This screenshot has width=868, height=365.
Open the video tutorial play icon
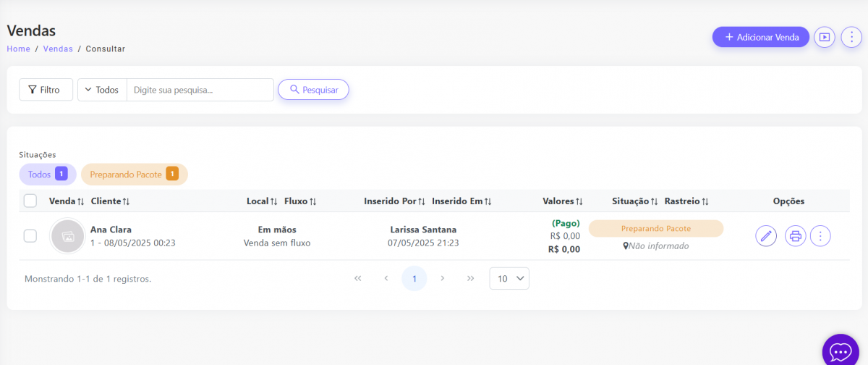click(824, 37)
